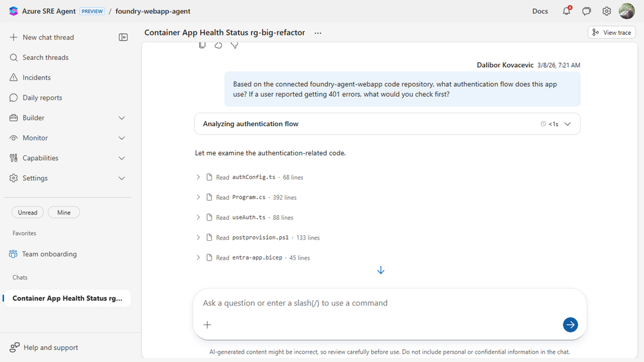Screen dimensions: 644x362
Task: Open Docs link
Action: pos(540,11)
